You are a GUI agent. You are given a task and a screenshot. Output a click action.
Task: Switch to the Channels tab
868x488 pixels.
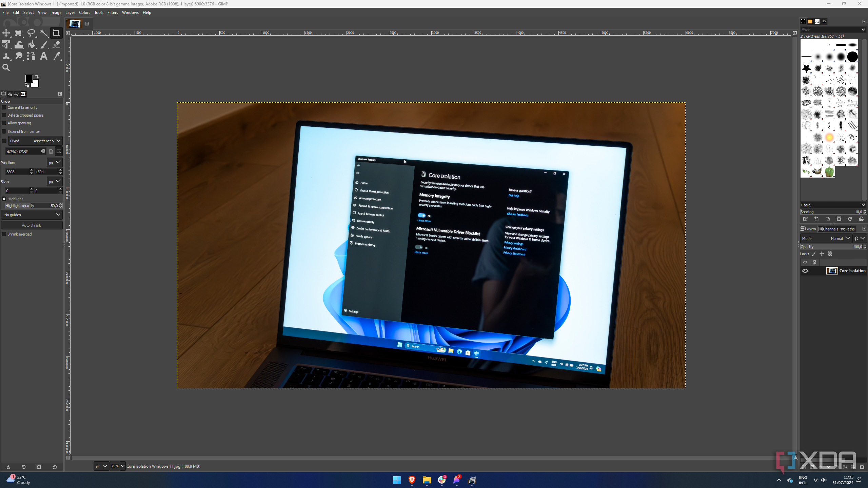click(x=828, y=229)
